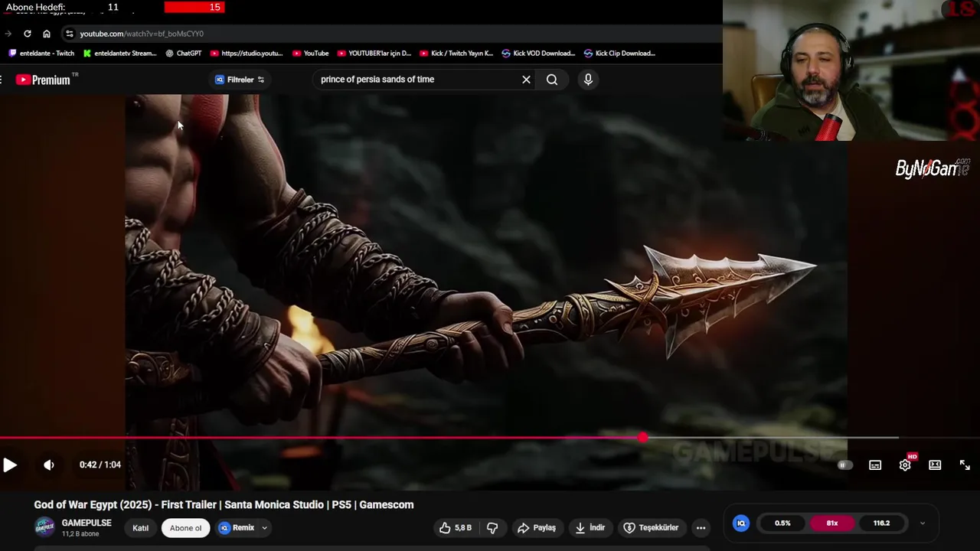The width and height of the screenshot is (980, 551).
Task: Clear the search query with X
Action: (526, 80)
